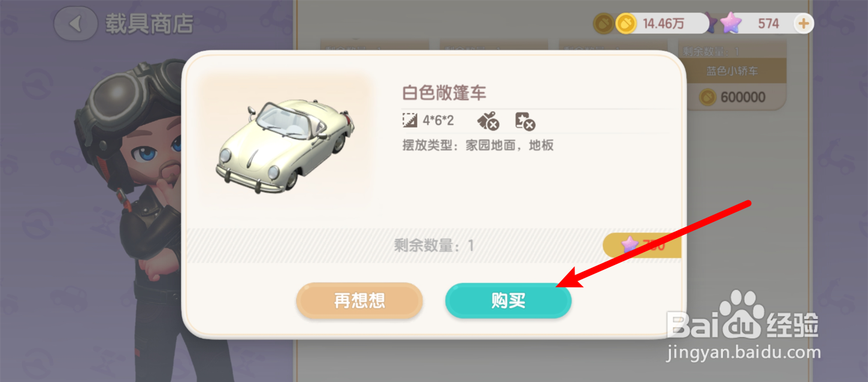The image size is (868, 382).
Task: Tap the pink star currency icon
Action: [730, 24]
